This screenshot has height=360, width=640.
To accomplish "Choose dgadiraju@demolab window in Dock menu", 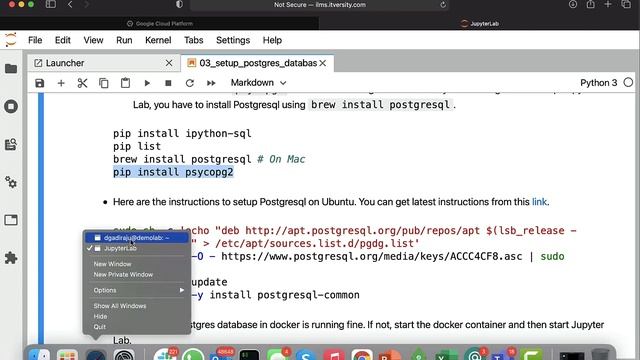I will (x=137, y=238).
